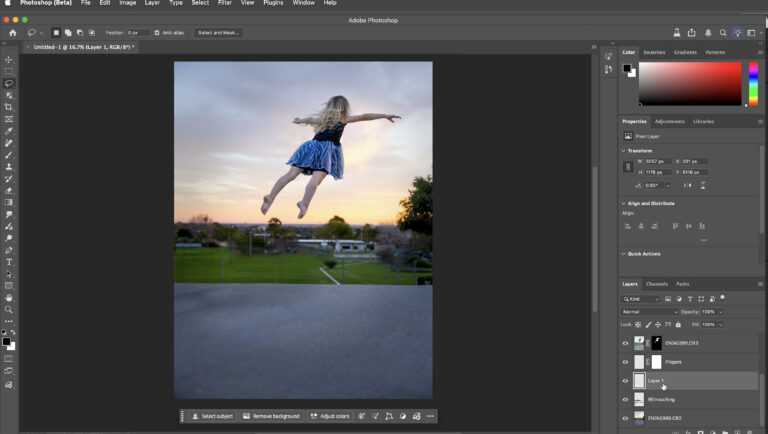
Task: Open the Normal blend mode dropdown
Action: pyautogui.click(x=649, y=312)
